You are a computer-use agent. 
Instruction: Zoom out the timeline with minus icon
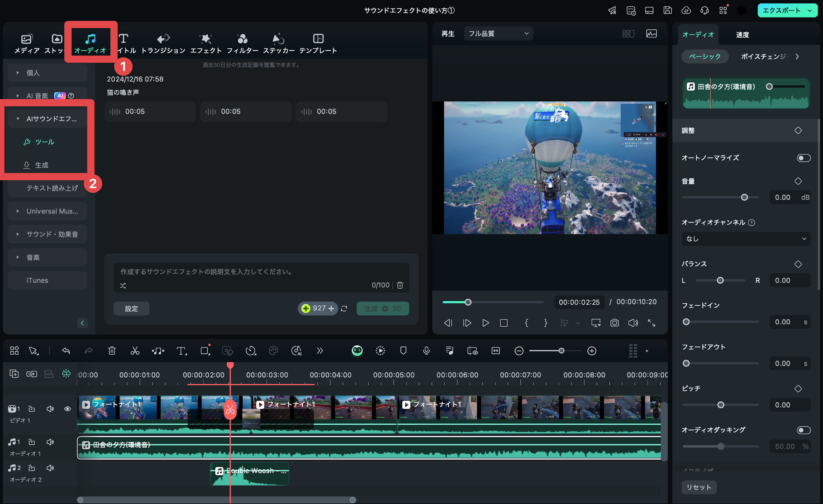tap(519, 351)
